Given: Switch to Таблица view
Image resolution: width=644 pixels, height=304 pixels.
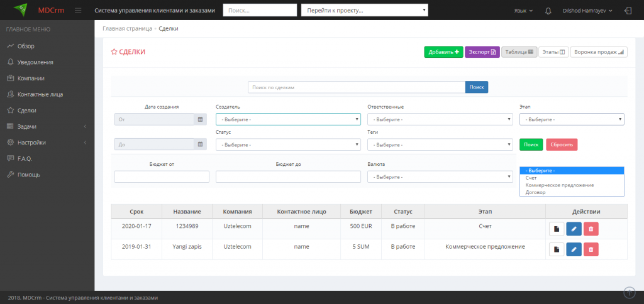Looking at the screenshot, I should point(519,52).
